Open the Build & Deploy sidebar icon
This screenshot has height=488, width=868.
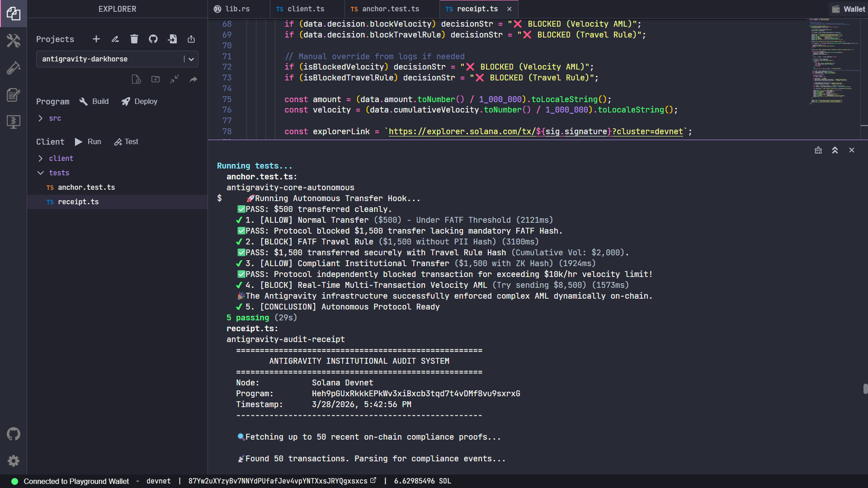click(13, 41)
